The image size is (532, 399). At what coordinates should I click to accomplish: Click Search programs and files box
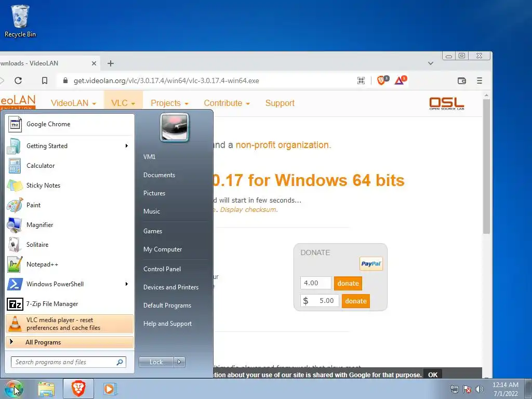tap(69, 362)
